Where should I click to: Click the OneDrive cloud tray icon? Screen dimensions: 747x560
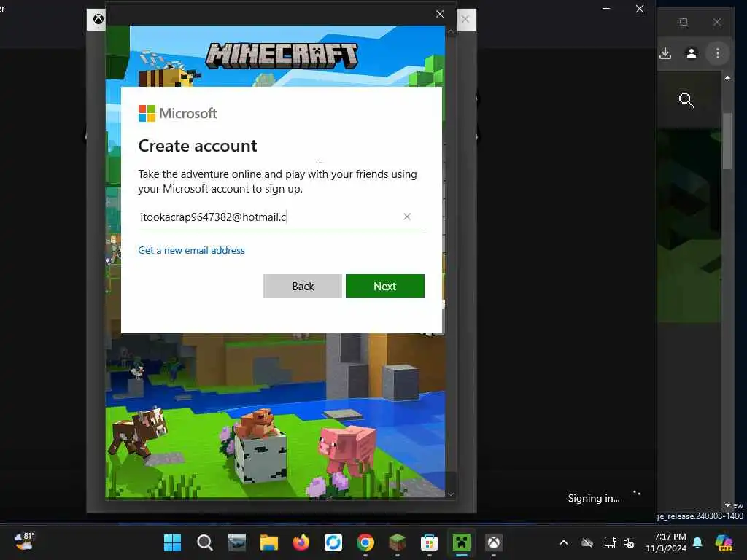tap(587, 542)
